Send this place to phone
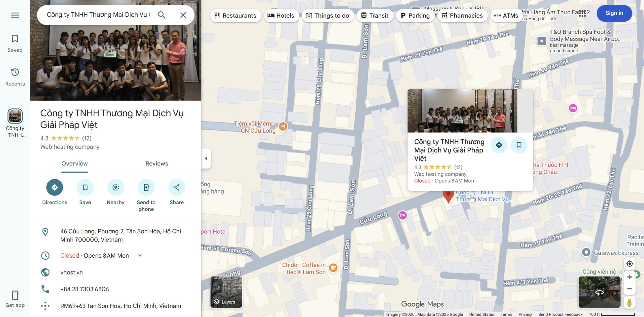 [146, 187]
